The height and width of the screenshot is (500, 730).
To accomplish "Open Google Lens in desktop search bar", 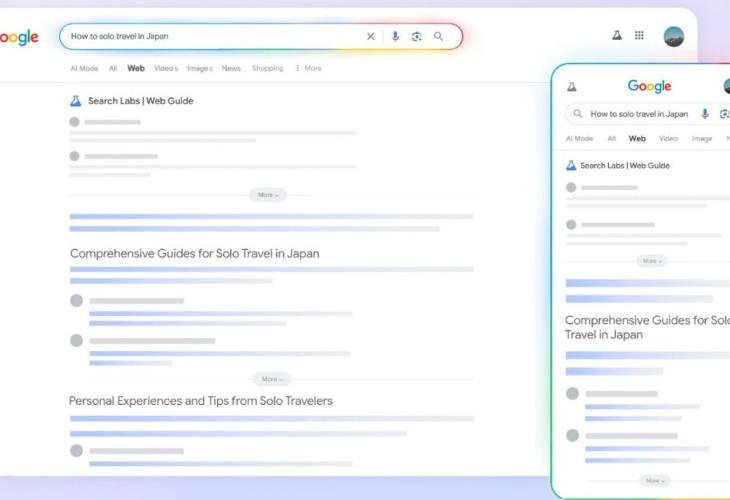I will point(417,36).
